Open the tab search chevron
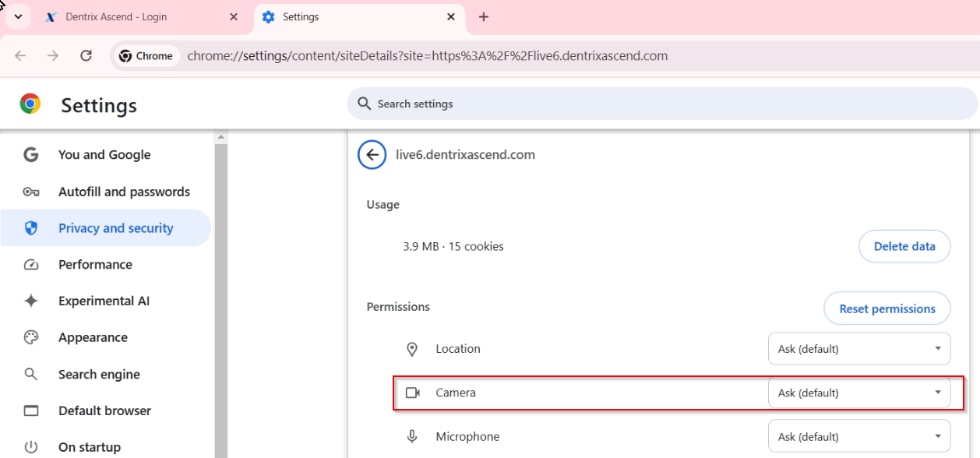980x458 pixels. (x=18, y=16)
